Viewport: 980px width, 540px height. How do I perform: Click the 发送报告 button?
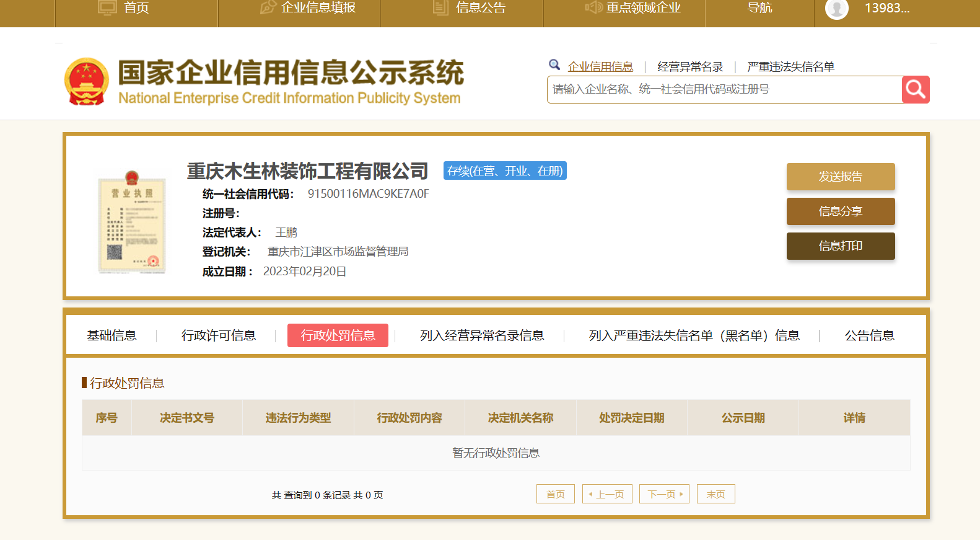841,177
